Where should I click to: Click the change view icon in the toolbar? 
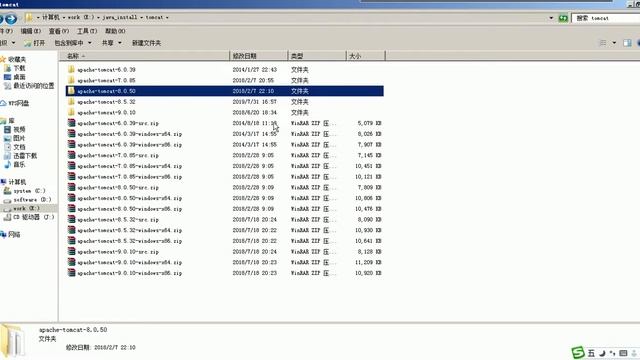point(603,43)
